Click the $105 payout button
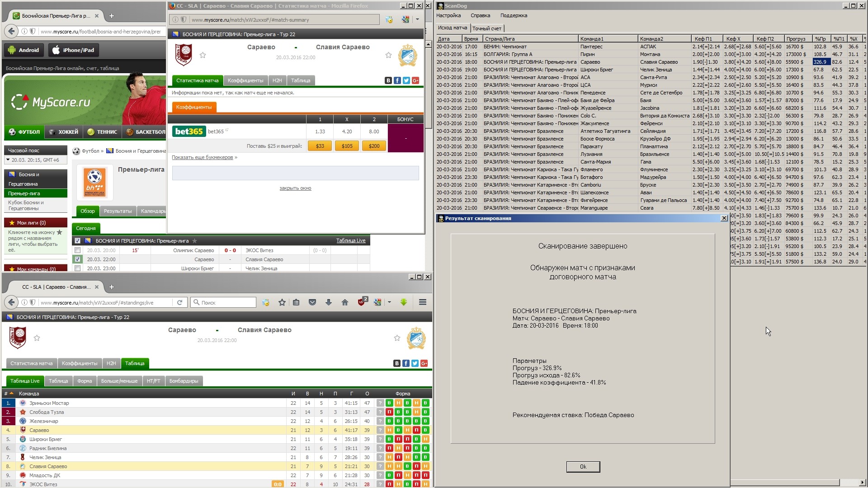Screen dimensions: 868x488 click(x=347, y=146)
